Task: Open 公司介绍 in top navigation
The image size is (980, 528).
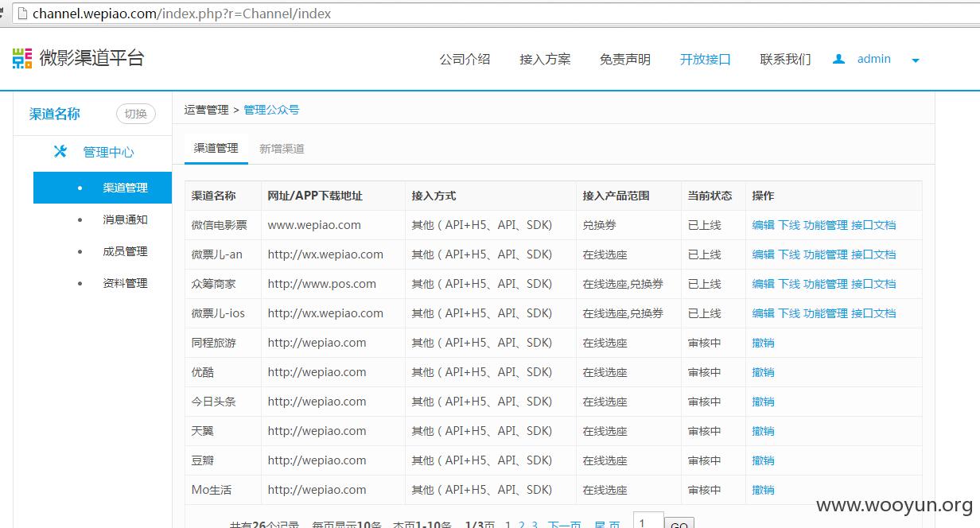Action: tap(465, 59)
